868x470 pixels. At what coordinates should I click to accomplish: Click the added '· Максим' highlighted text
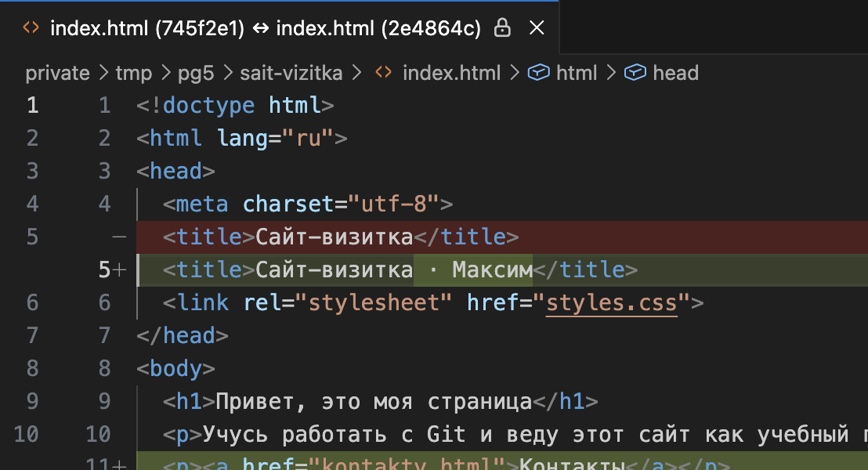point(473,270)
